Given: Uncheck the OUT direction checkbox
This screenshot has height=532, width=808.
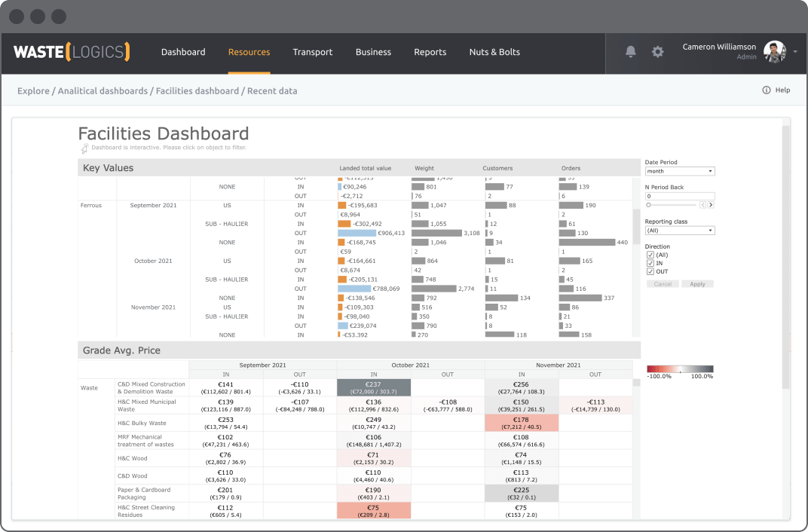Looking at the screenshot, I should pyautogui.click(x=650, y=271).
